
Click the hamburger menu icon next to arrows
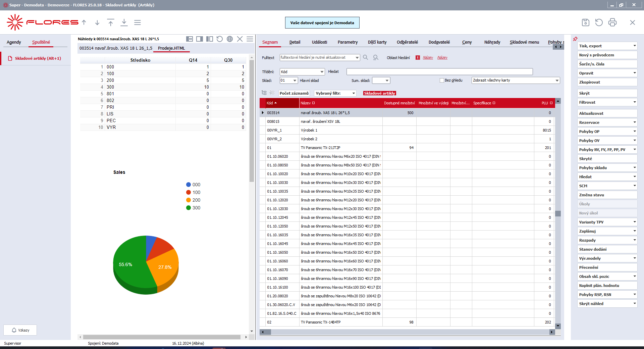click(138, 22)
